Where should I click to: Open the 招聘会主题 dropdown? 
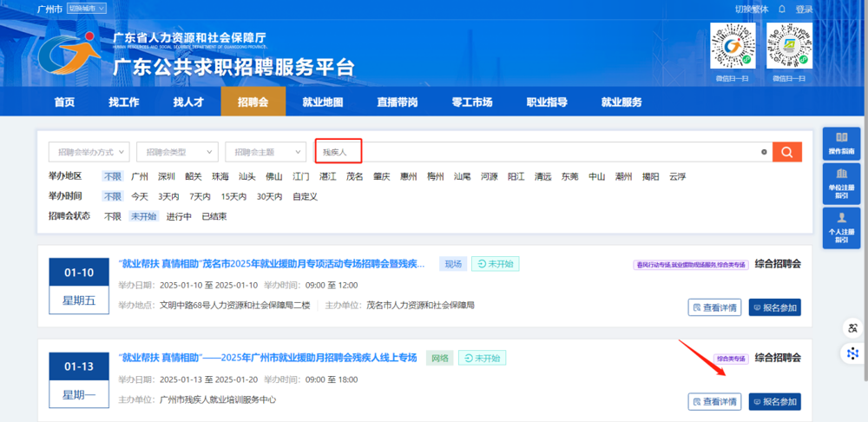point(266,152)
